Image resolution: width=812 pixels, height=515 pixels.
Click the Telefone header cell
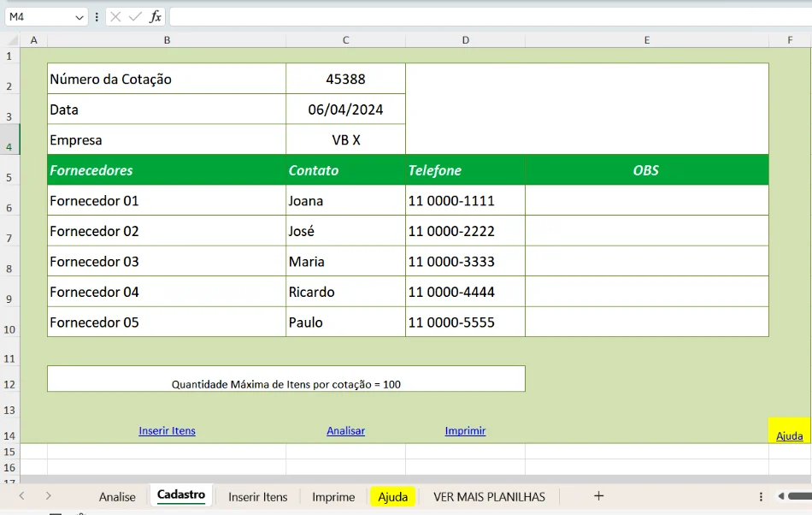tap(466, 170)
